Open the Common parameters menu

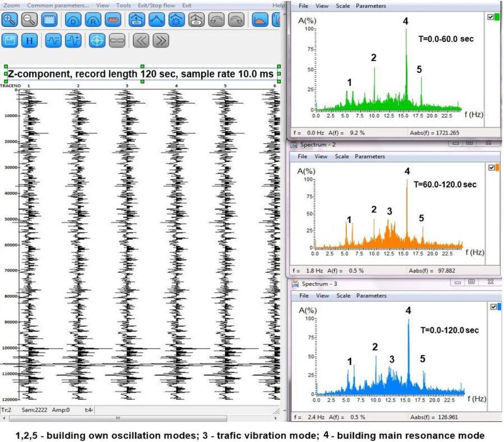coord(58,5)
